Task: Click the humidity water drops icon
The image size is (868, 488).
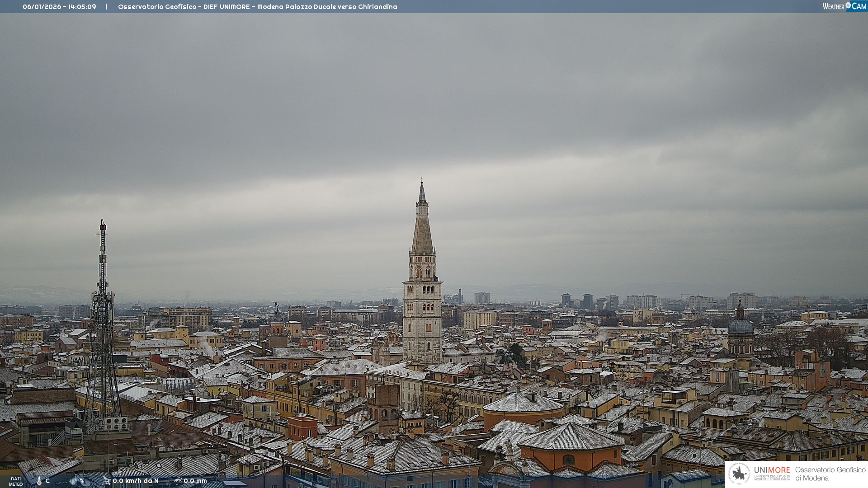Action: coord(74,481)
